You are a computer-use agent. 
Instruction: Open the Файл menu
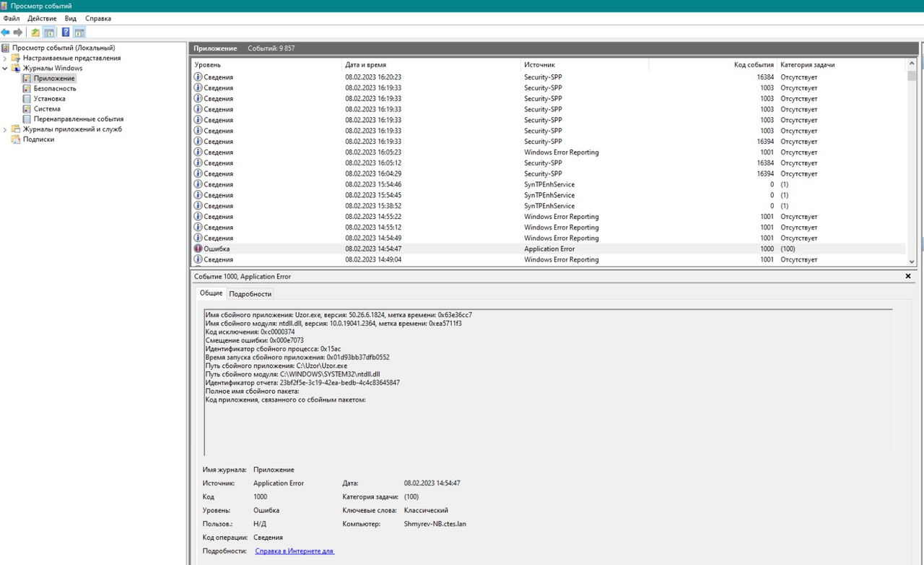[x=12, y=18]
